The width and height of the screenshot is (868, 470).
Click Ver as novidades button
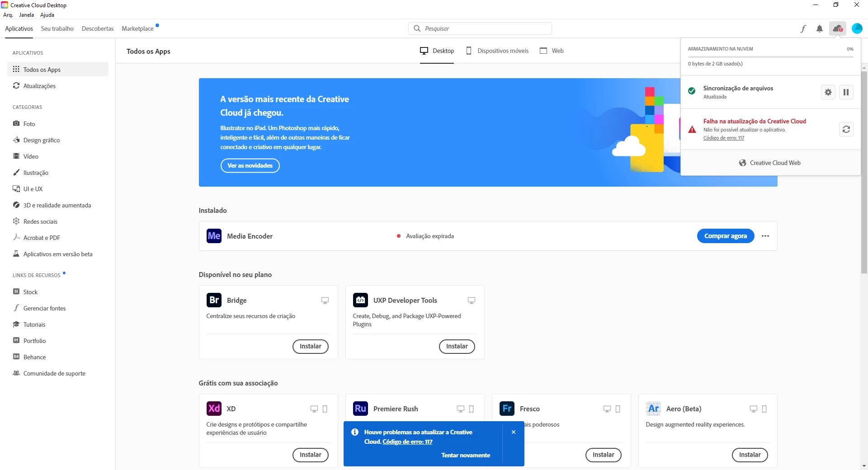tap(250, 165)
